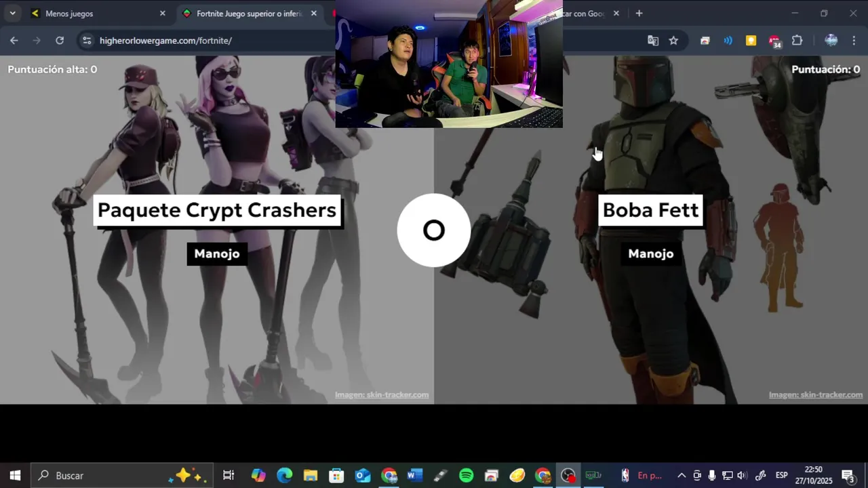Reload the current page

(x=60, y=41)
